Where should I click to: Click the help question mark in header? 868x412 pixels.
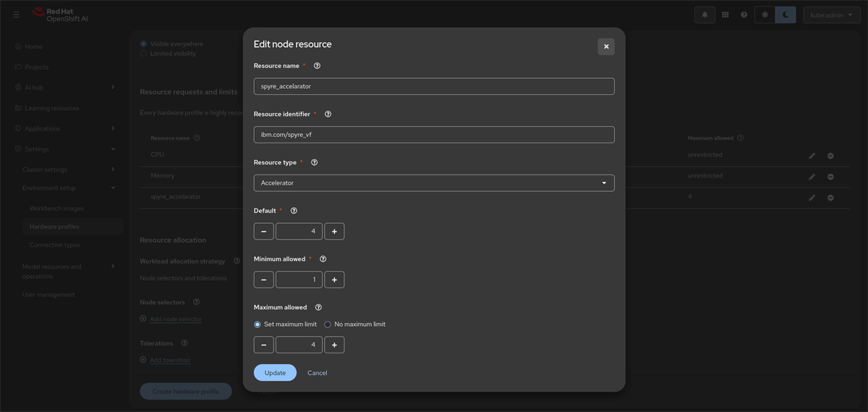[x=744, y=14]
